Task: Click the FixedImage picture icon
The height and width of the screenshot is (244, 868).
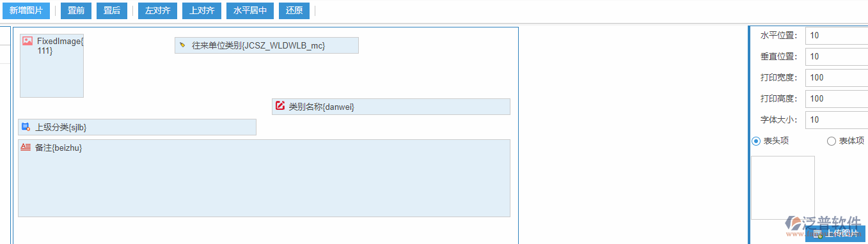Action: tap(28, 41)
